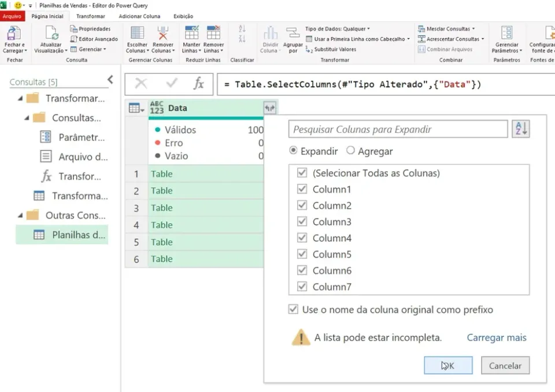Click the Configurações da fonte de dados icon
Viewport: 555px width, 392px height.
point(549,33)
